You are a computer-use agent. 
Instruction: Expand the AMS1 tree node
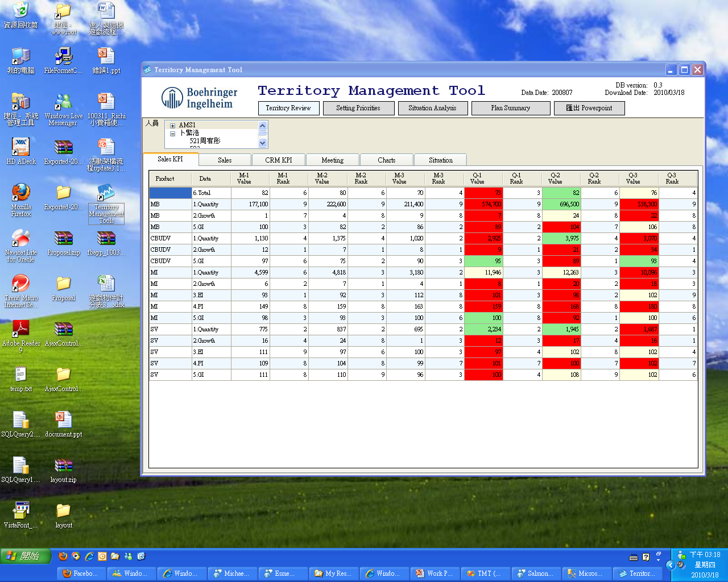pos(172,126)
